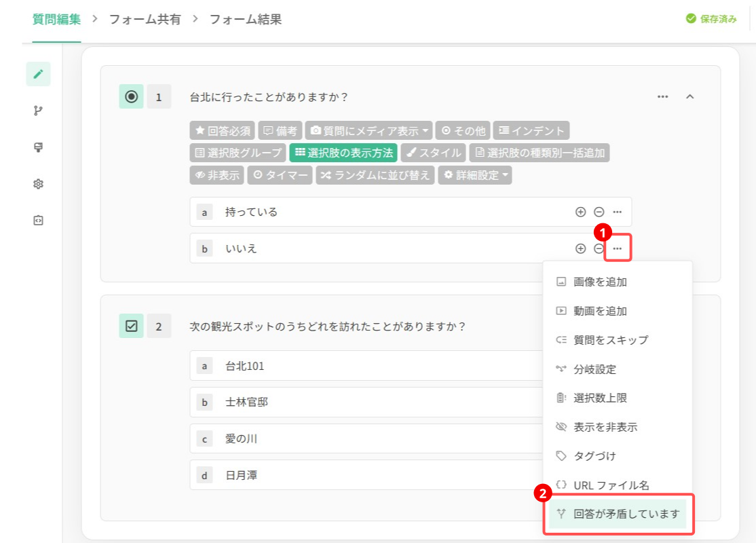The image size is (756, 543).
Task: Edit option text '士林官邸'
Action: pyautogui.click(x=246, y=402)
